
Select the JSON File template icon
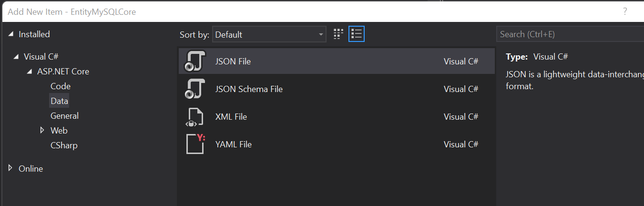(195, 61)
